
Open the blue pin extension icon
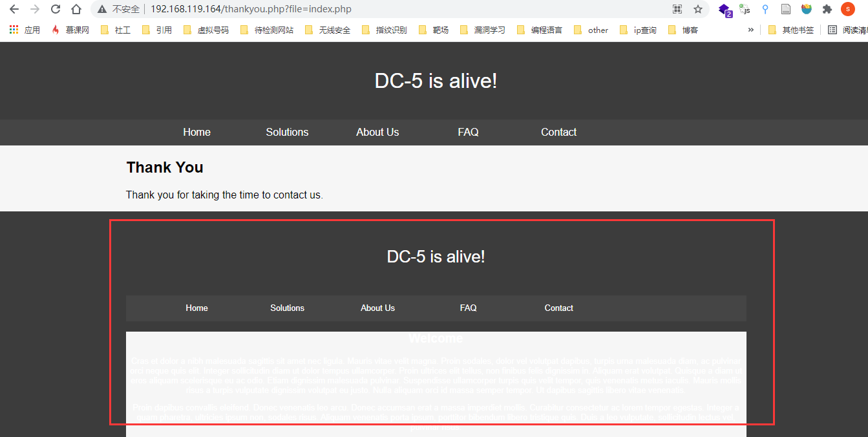[x=765, y=9]
